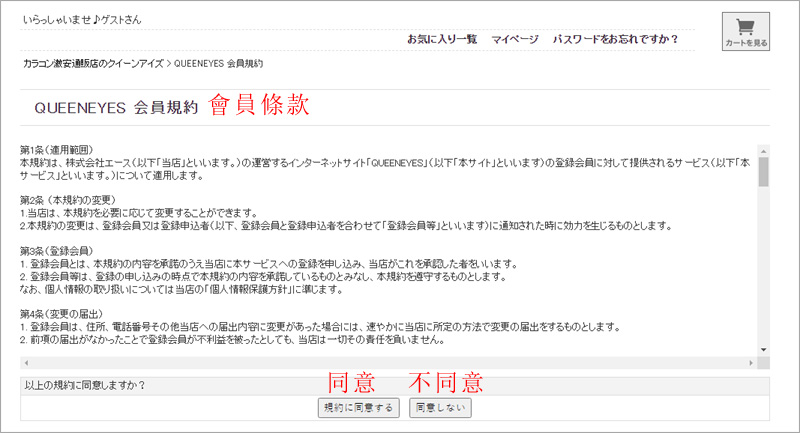Go to マイページ

[x=514, y=39]
